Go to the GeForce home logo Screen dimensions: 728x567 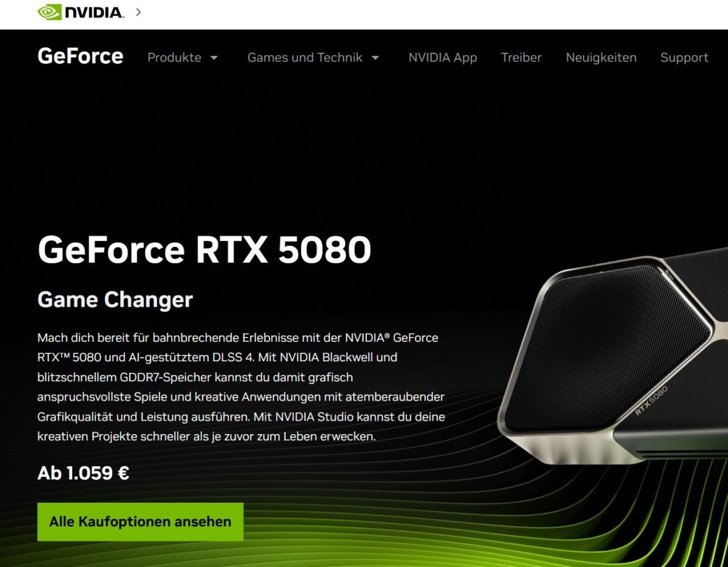80,56
